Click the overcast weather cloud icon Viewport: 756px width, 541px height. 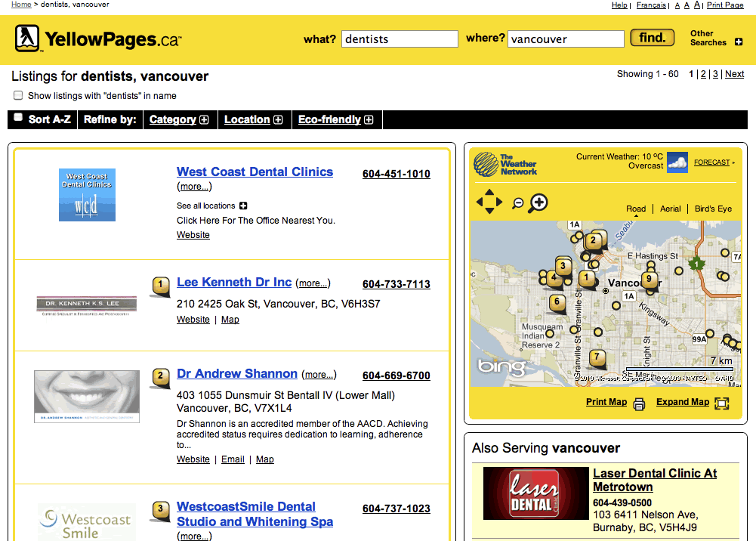[x=677, y=162]
